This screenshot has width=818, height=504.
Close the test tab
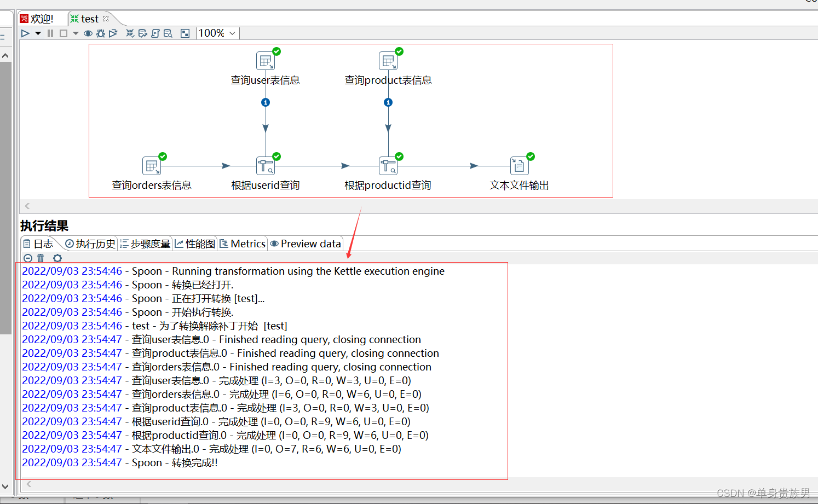pos(106,19)
